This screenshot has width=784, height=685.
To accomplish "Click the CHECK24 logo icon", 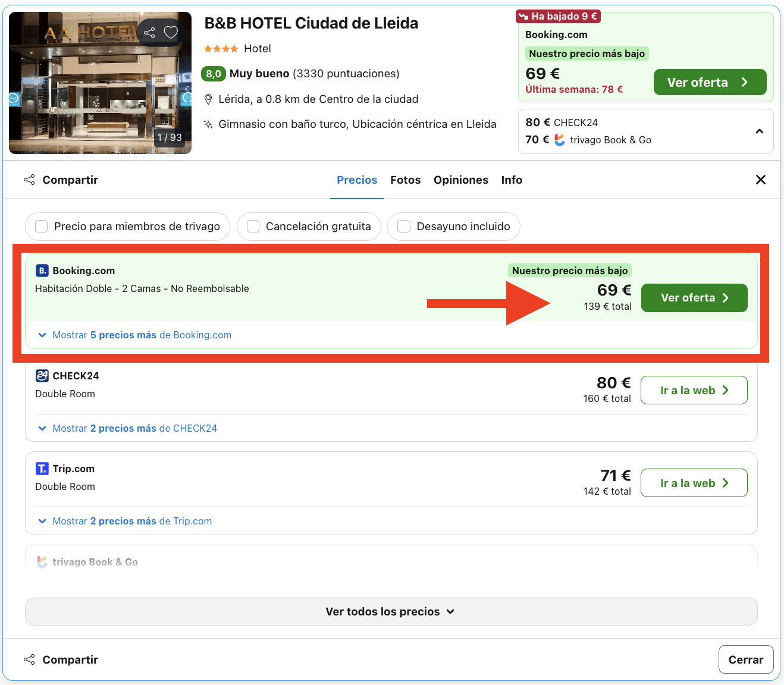I will point(42,375).
